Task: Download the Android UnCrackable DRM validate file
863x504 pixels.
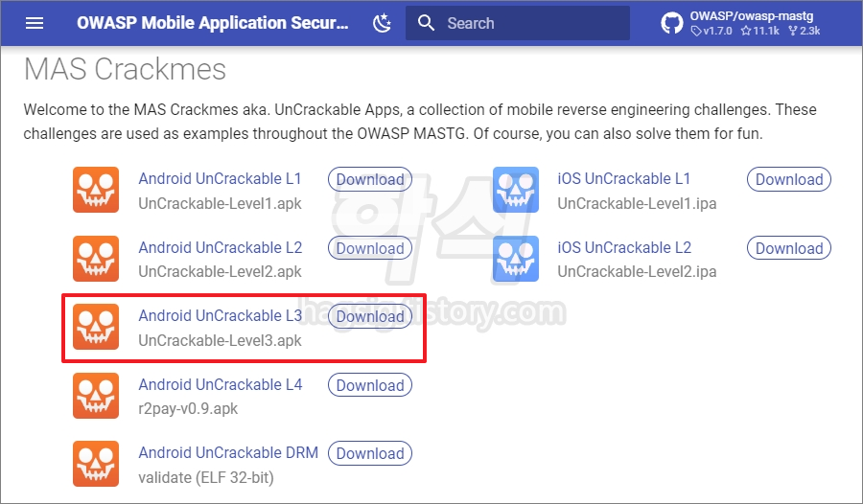Action: (370, 453)
